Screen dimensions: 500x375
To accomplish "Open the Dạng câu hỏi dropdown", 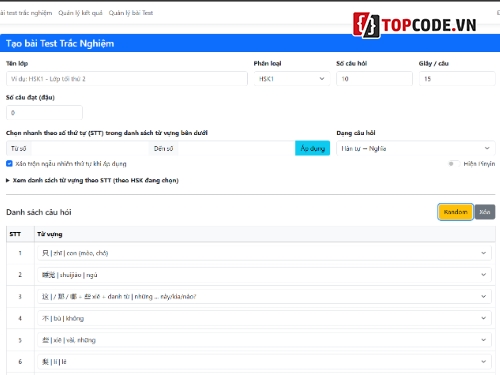I will pyautogui.click(x=416, y=148).
